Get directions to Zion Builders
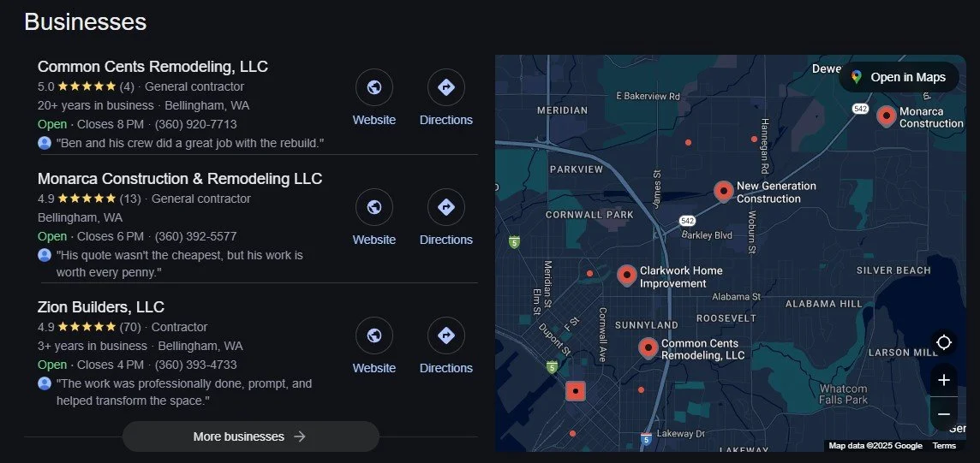 click(x=445, y=335)
